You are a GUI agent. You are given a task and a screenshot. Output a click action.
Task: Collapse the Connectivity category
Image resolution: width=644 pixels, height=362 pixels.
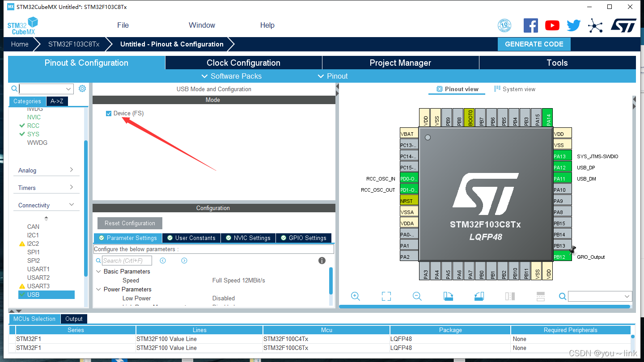(46, 205)
